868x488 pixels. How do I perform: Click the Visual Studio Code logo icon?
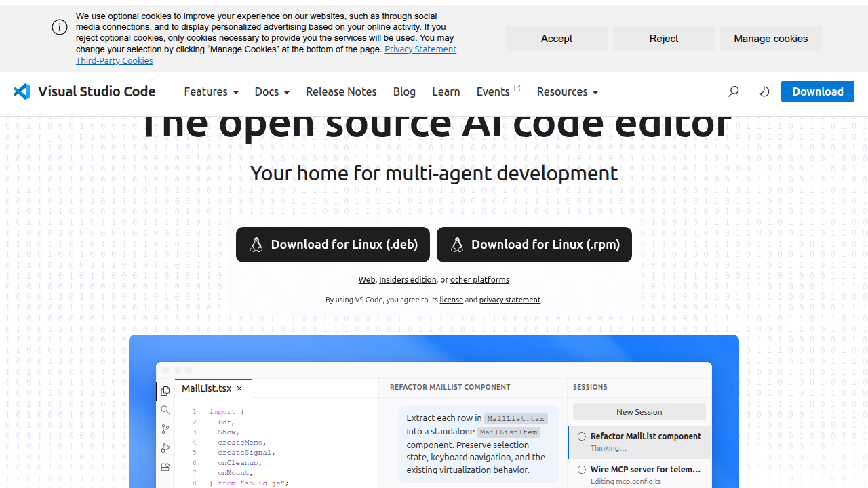tap(22, 91)
